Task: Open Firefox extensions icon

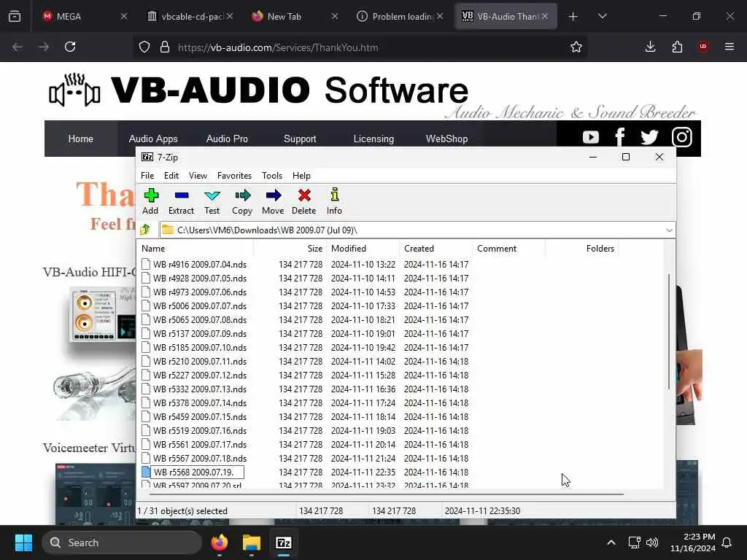Action: tap(677, 47)
